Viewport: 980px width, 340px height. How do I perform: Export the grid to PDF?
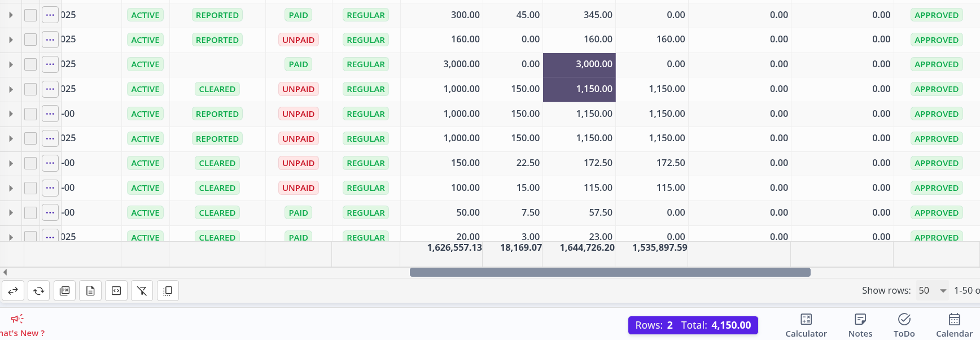coord(64,291)
